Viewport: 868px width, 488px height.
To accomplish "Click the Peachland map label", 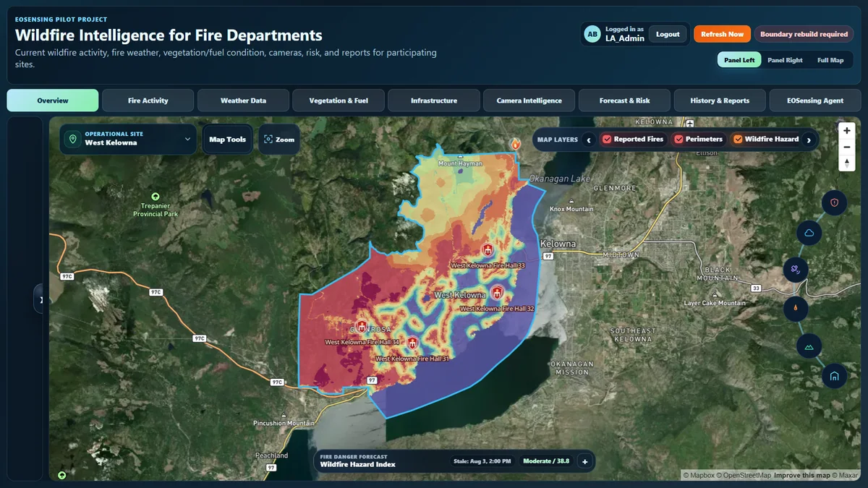I will click(x=271, y=455).
